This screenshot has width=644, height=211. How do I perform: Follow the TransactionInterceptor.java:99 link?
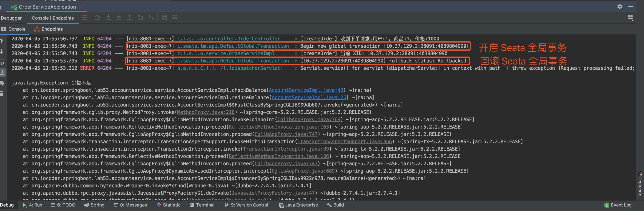[286, 149]
